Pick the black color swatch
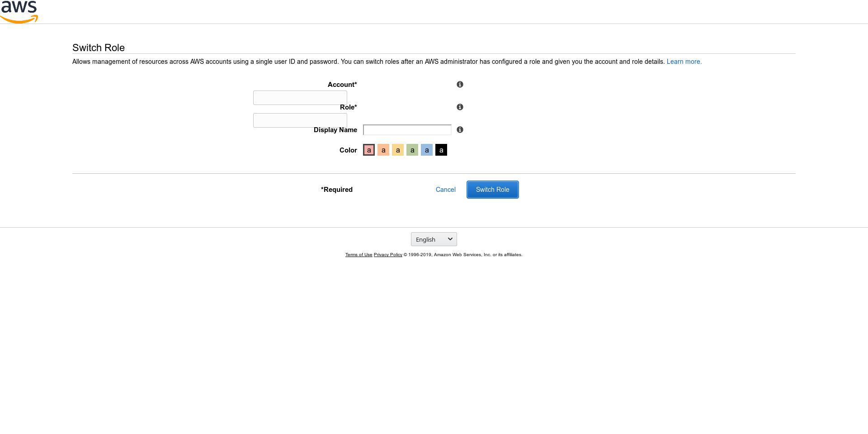This screenshot has width=868, height=434. tap(441, 150)
